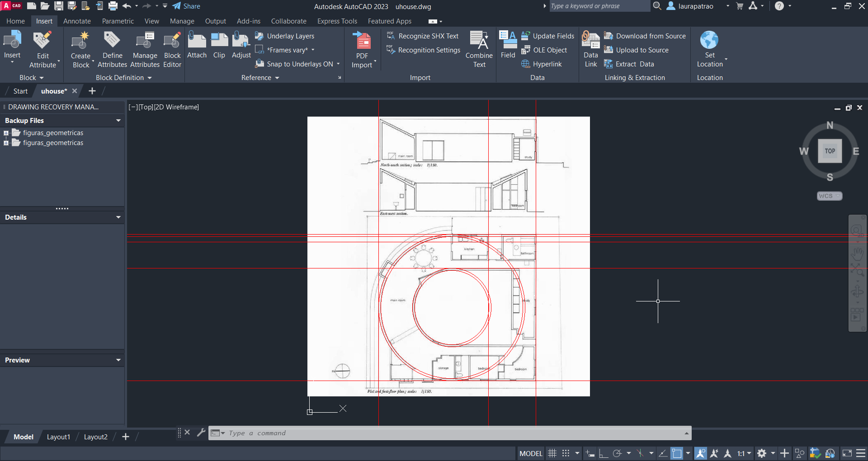Close the uhouse drawing tab

point(75,91)
